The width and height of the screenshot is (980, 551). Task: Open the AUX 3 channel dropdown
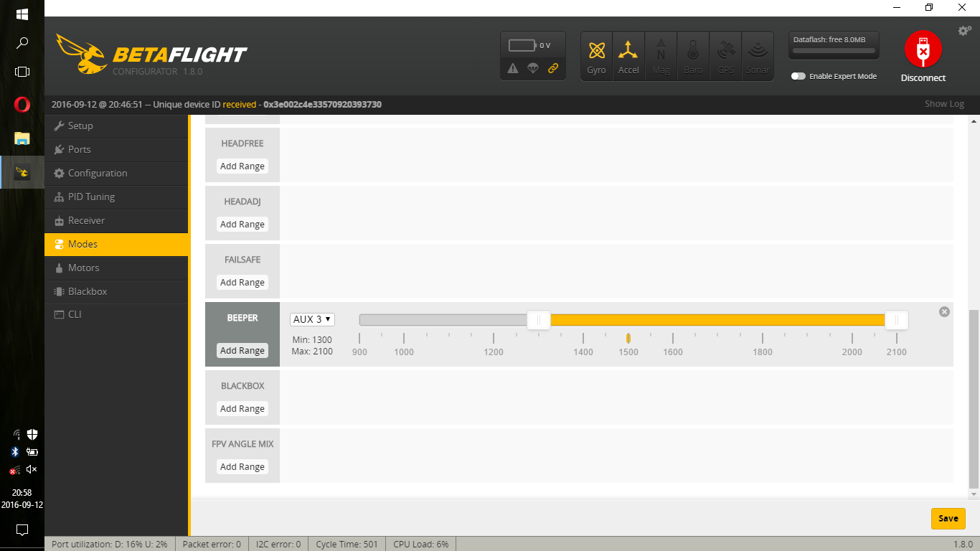pyautogui.click(x=312, y=319)
